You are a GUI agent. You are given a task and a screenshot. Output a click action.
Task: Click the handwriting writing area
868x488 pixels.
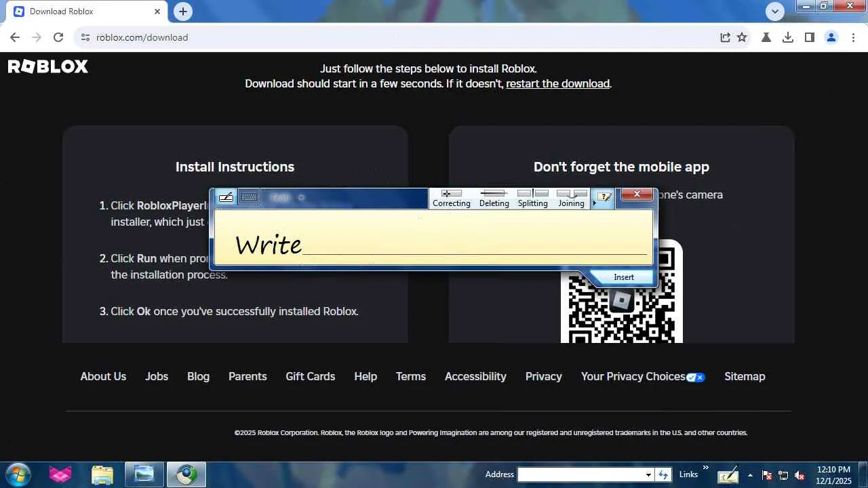pos(433,238)
